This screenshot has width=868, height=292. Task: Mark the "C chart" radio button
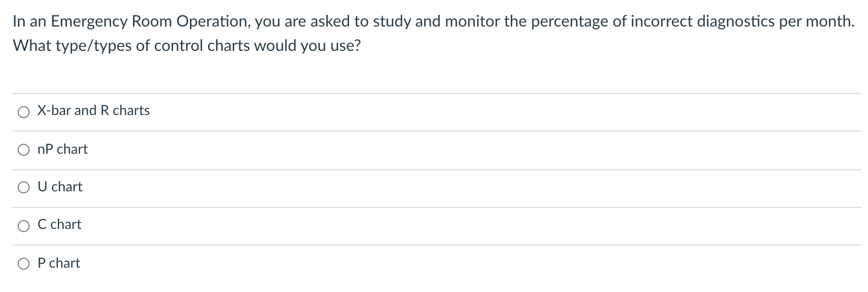(x=23, y=225)
